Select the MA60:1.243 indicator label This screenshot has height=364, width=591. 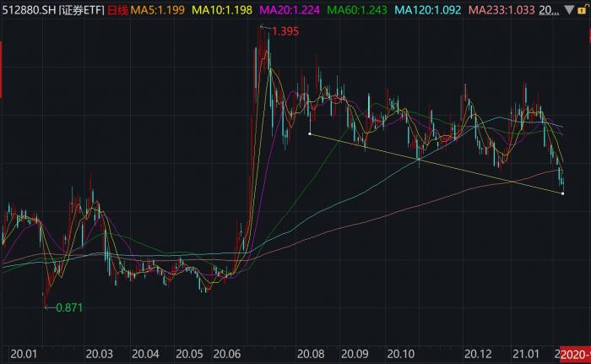pyautogui.click(x=357, y=10)
